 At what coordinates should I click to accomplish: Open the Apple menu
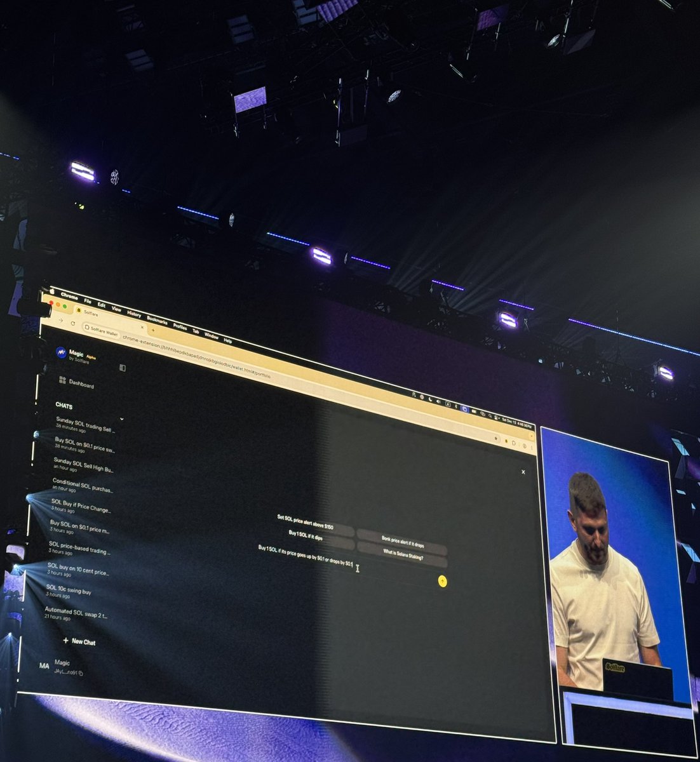pos(53,291)
